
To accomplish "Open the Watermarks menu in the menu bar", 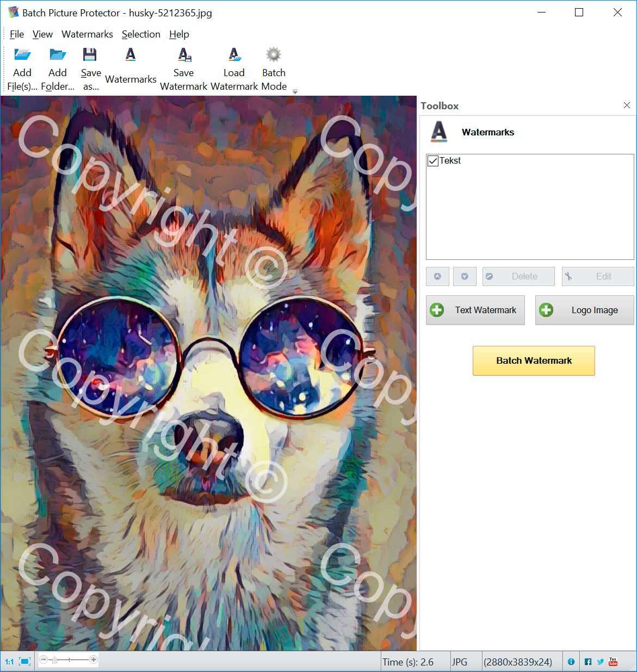I will coord(87,34).
